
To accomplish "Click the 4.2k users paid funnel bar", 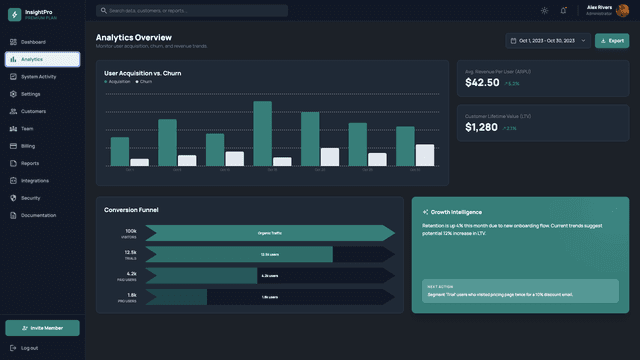I will (202, 276).
